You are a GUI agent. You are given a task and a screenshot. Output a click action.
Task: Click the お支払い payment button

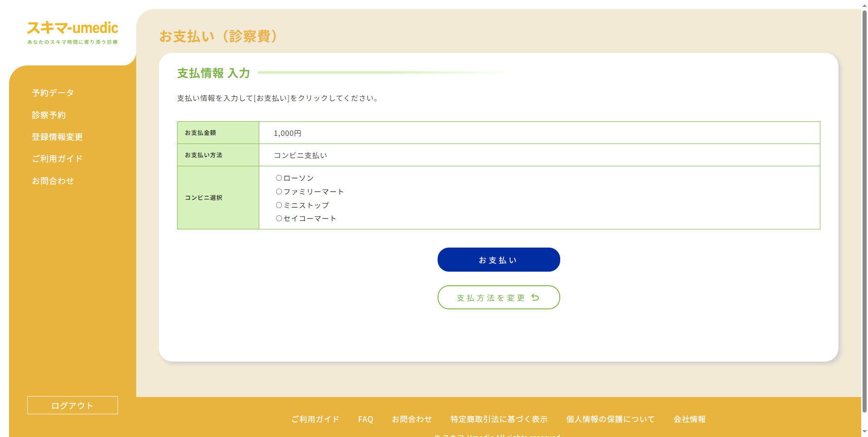click(x=498, y=259)
